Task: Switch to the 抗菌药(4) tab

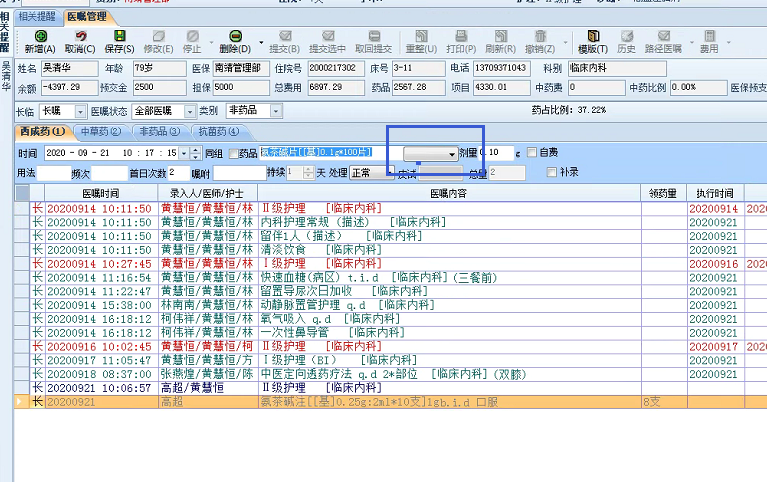Action: click(219, 132)
